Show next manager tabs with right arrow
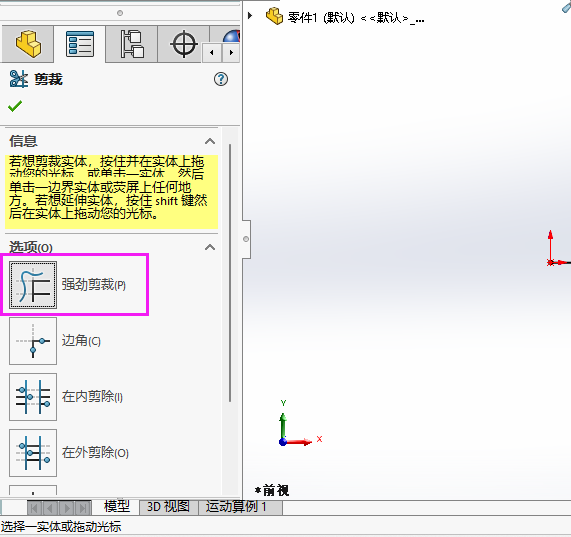Viewport: 571px width, 537px height. (x=231, y=52)
